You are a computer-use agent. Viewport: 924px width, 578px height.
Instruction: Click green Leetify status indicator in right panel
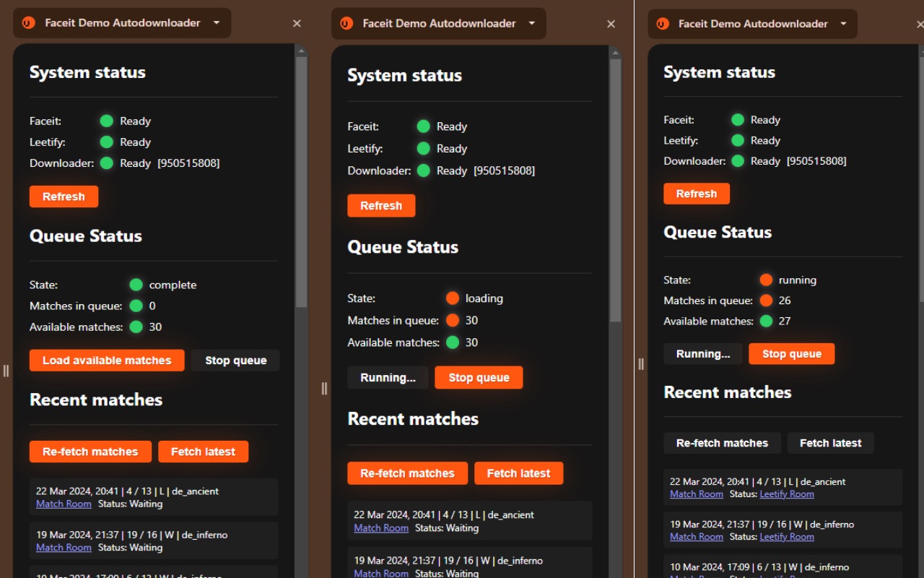click(738, 140)
